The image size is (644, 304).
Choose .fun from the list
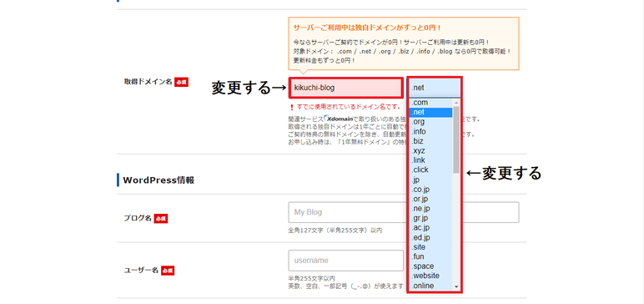tap(430, 256)
